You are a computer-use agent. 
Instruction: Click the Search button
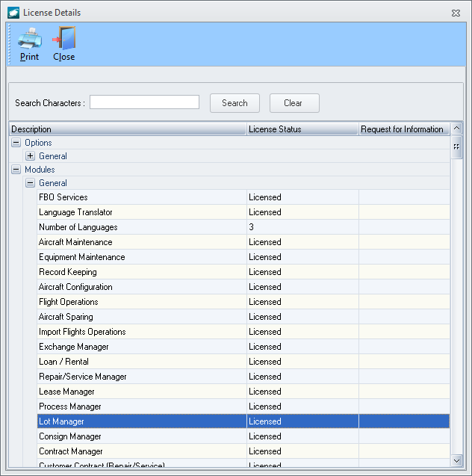coord(235,103)
